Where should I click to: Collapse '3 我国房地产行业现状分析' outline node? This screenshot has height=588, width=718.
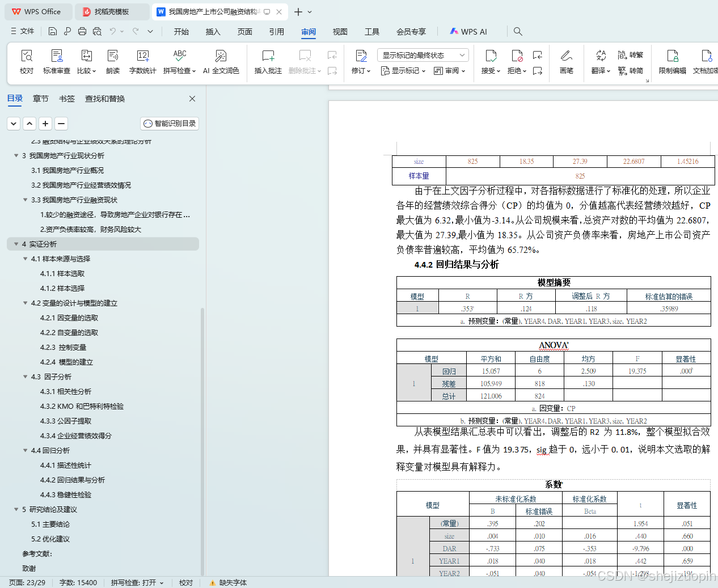(x=16, y=155)
